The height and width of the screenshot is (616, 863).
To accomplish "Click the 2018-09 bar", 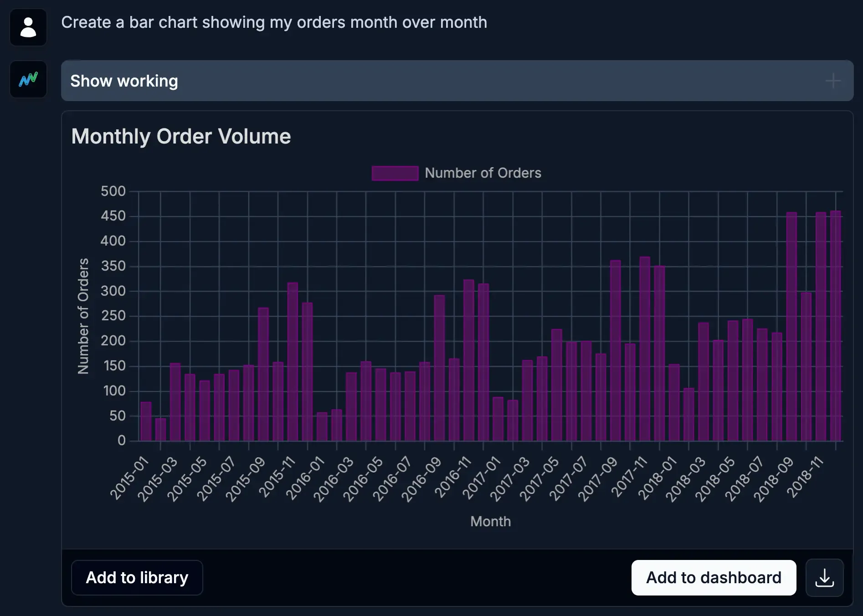I will (791, 326).
